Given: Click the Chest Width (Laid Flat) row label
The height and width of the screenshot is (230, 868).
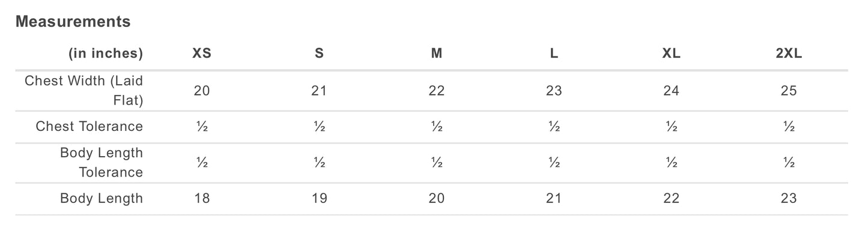Looking at the screenshot, I should [84, 91].
